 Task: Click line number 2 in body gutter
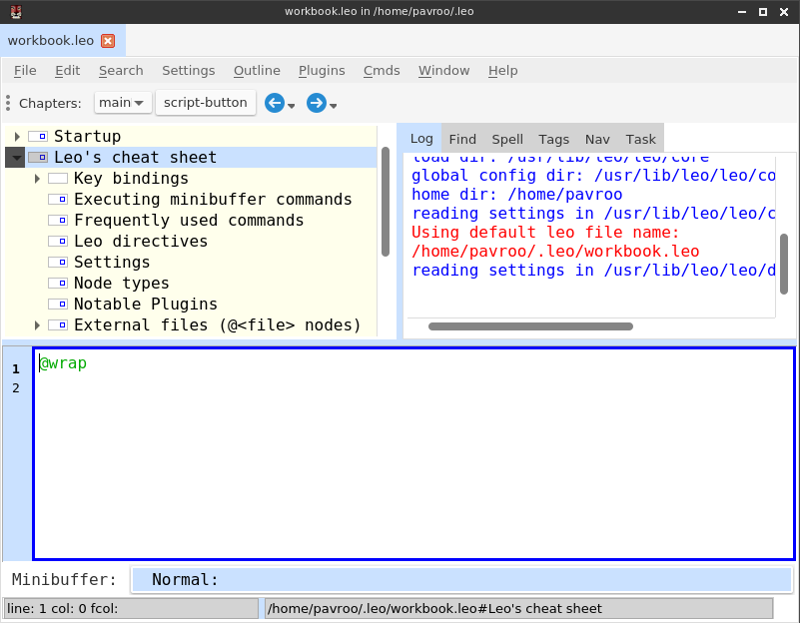16,388
